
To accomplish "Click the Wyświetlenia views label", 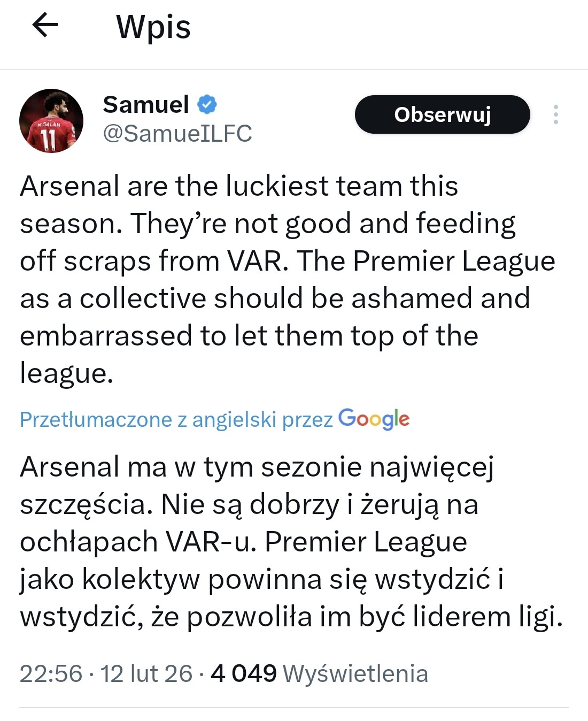I will click(x=355, y=673).
